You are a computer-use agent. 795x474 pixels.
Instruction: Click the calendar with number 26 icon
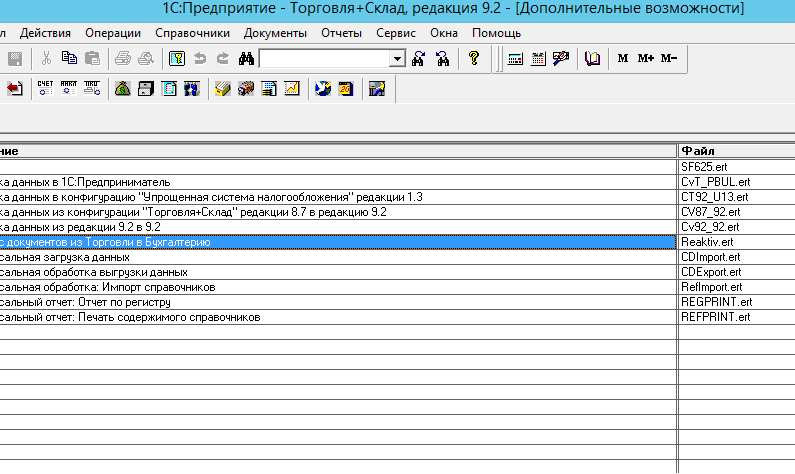coord(346,89)
